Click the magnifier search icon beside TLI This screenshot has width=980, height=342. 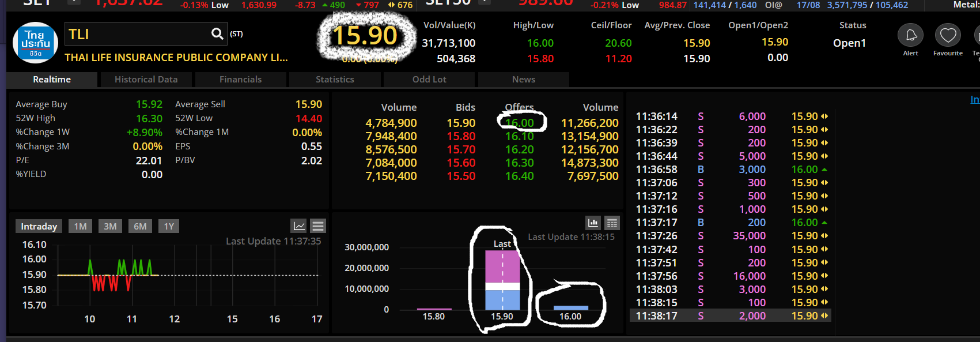[x=217, y=34]
